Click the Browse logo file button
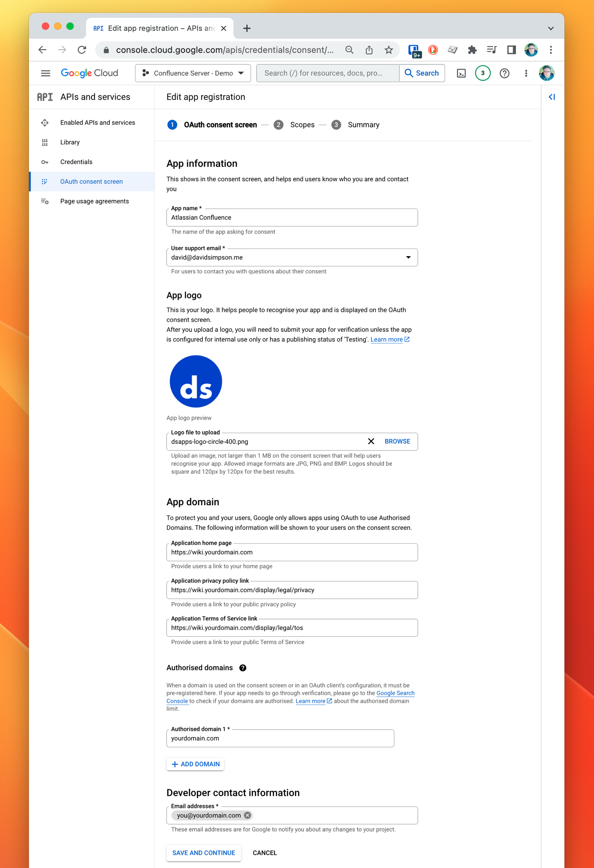This screenshot has height=868, width=594. (x=397, y=441)
